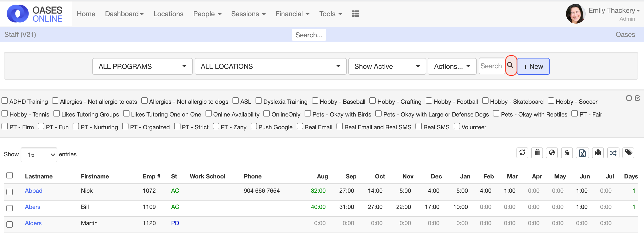Open the Abbad staff record link
The image size is (644, 234).
(34, 191)
